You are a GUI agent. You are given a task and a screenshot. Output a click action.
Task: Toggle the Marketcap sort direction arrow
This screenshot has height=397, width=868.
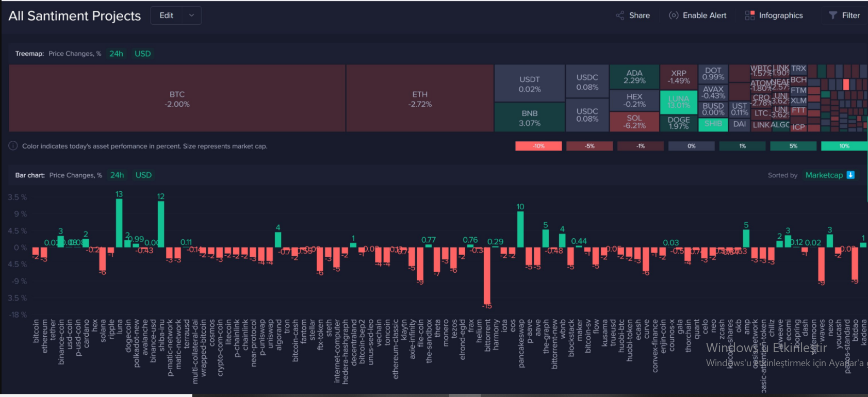851,175
